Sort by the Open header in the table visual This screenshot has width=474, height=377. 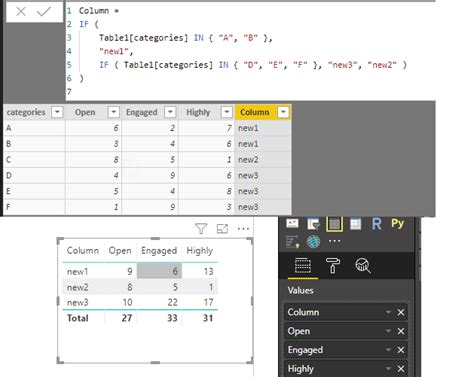[x=120, y=251]
